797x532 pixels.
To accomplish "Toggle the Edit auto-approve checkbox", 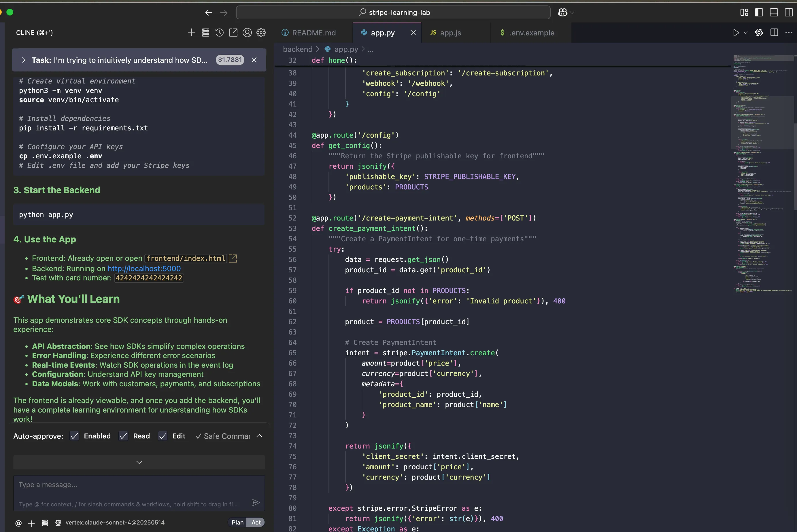I will tap(163, 436).
